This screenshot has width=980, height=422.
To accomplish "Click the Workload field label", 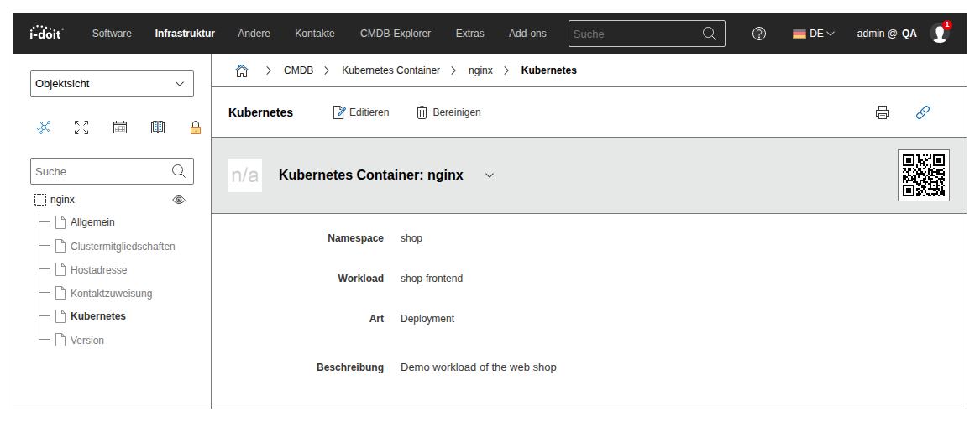I will 360,279.
